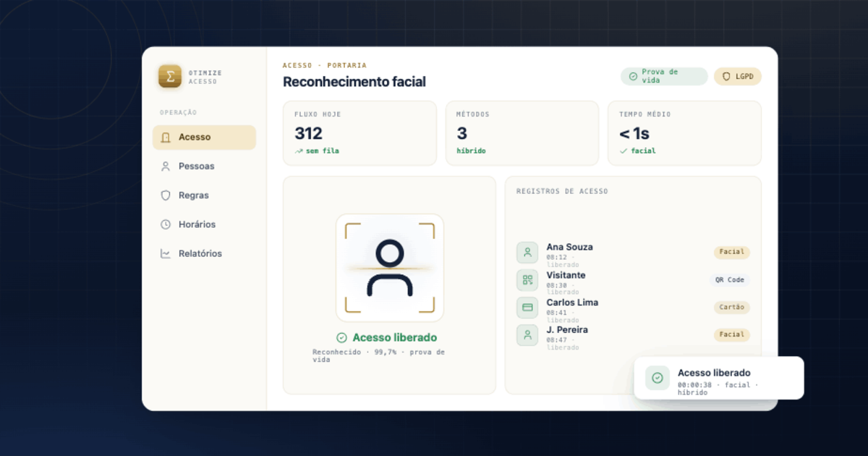Click the Reconhecido 99,7% text
The width and height of the screenshot is (868, 456).
click(378, 355)
